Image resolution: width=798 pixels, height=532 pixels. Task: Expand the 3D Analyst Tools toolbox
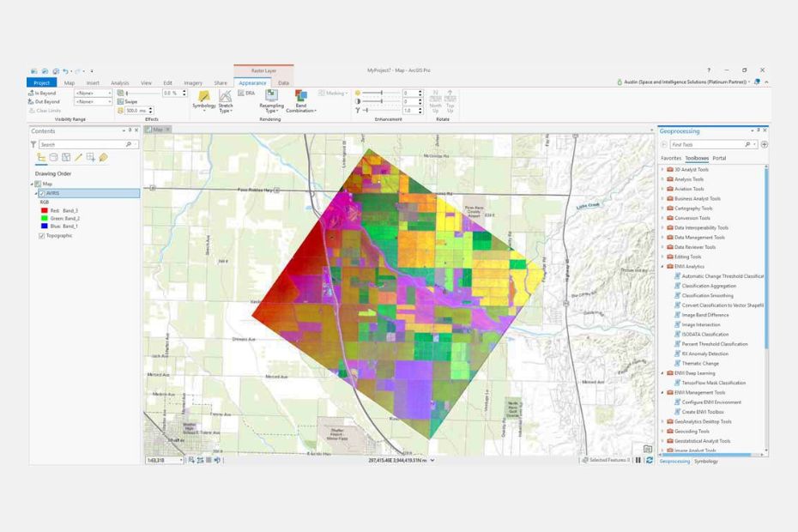[x=662, y=170]
